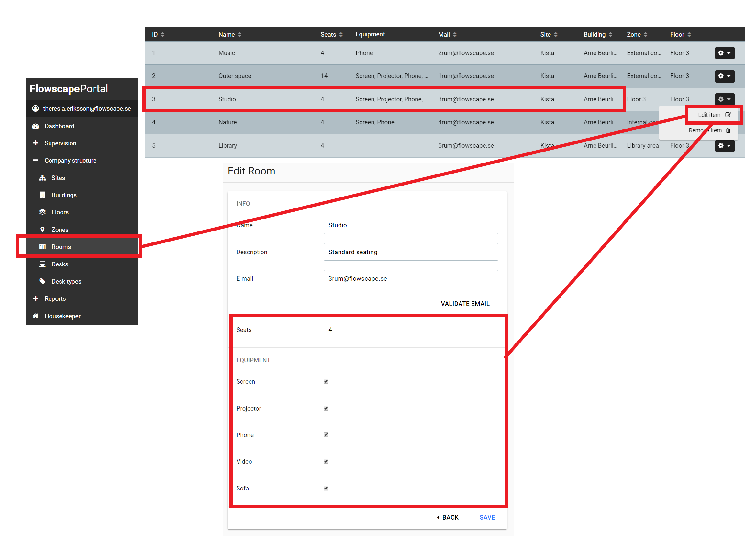Click the edit pencil icon next to Edit item
The width and height of the screenshot is (756, 540).
pos(728,115)
